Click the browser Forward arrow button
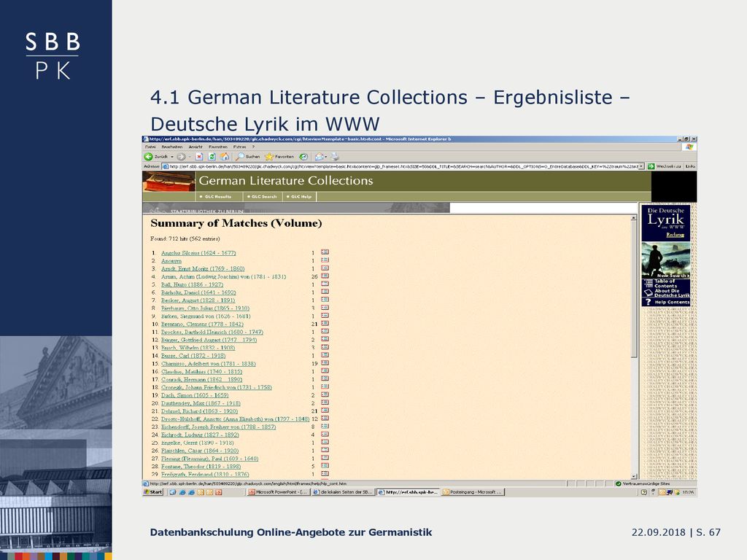 [x=181, y=157]
